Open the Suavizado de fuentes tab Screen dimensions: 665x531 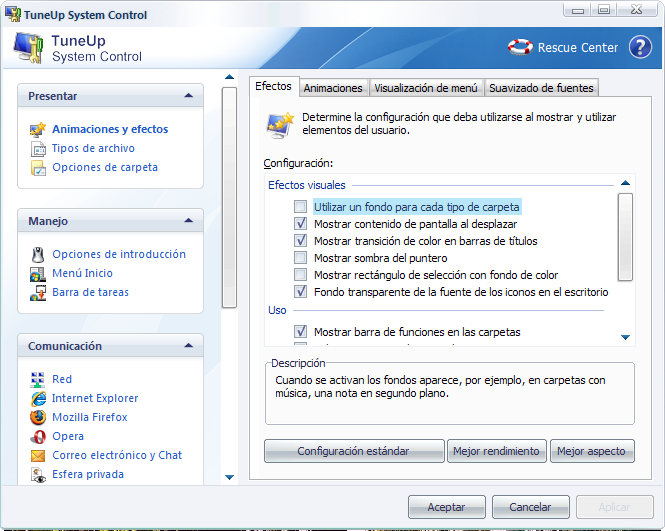pos(541,88)
